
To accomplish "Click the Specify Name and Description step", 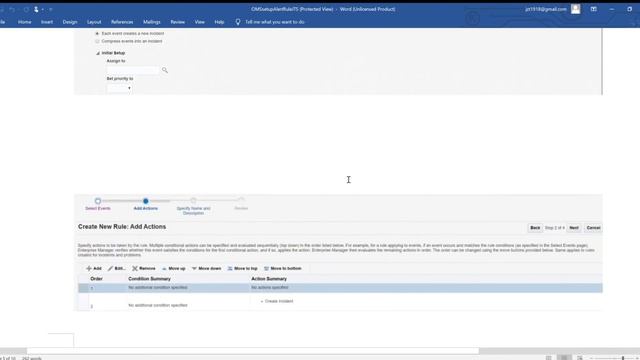I will [193, 207].
